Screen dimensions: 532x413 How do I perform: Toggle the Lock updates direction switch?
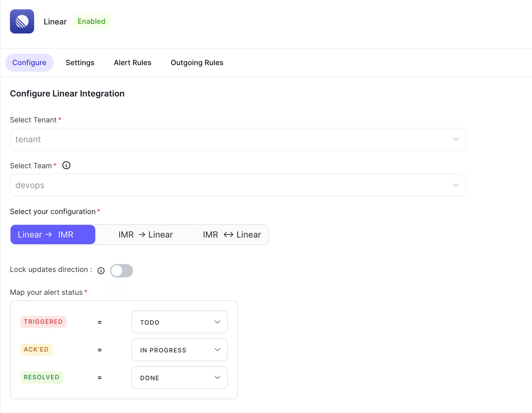tap(121, 271)
